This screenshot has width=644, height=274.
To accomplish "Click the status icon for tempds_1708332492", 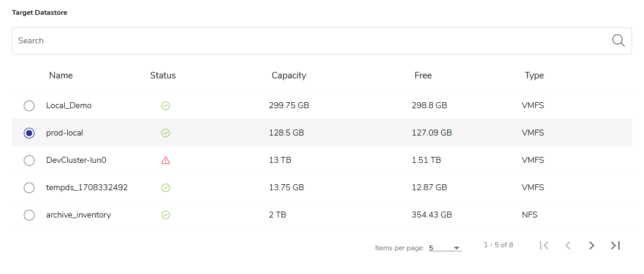I will coord(166,188).
